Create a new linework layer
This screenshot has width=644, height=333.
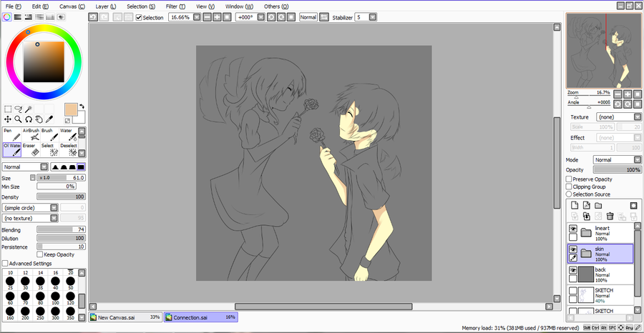587,206
